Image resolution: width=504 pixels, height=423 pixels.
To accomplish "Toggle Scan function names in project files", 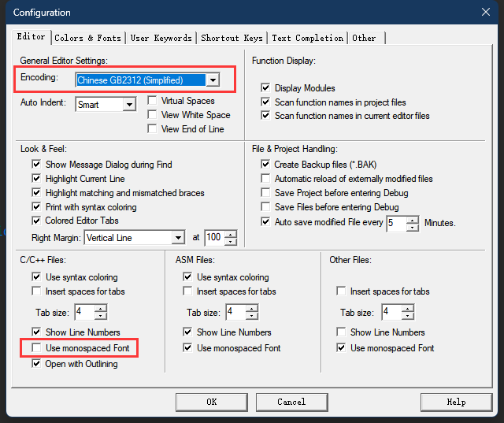I will 265,102.
